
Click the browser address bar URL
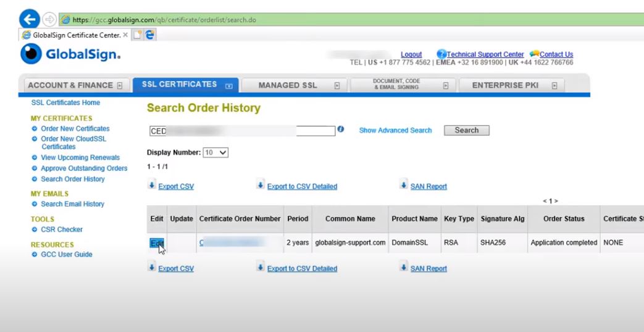click(164, 20)
